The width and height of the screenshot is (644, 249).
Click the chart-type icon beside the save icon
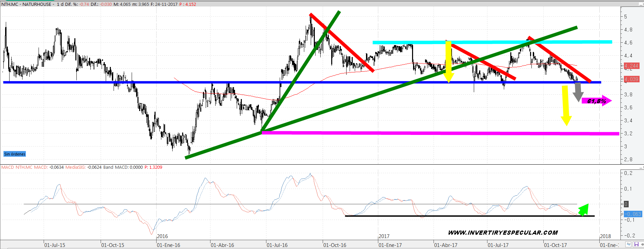[628, 244]
